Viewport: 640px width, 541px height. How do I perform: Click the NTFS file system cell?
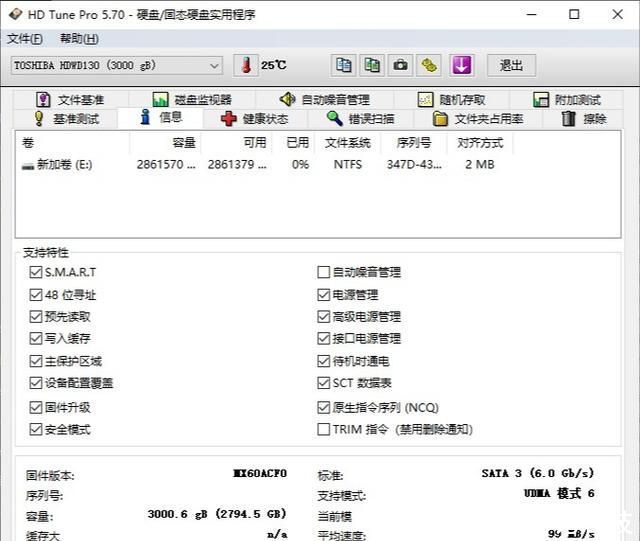[348, 165]
